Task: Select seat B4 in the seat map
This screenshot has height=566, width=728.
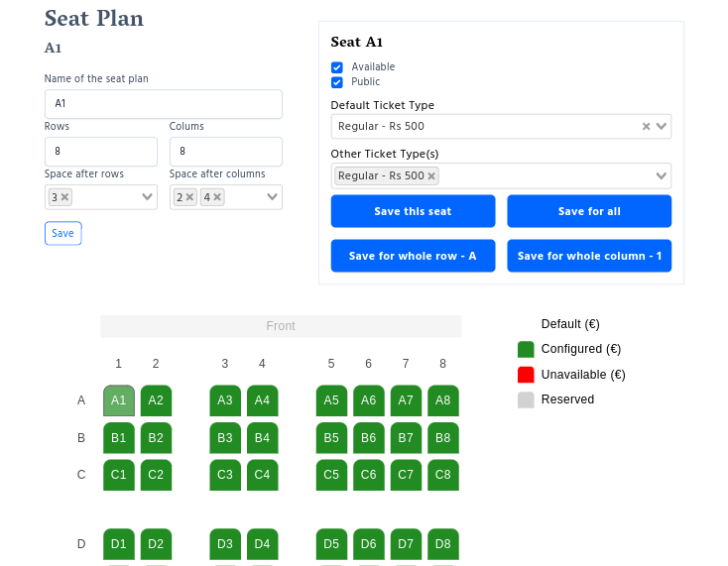Action: pos(262,437)
